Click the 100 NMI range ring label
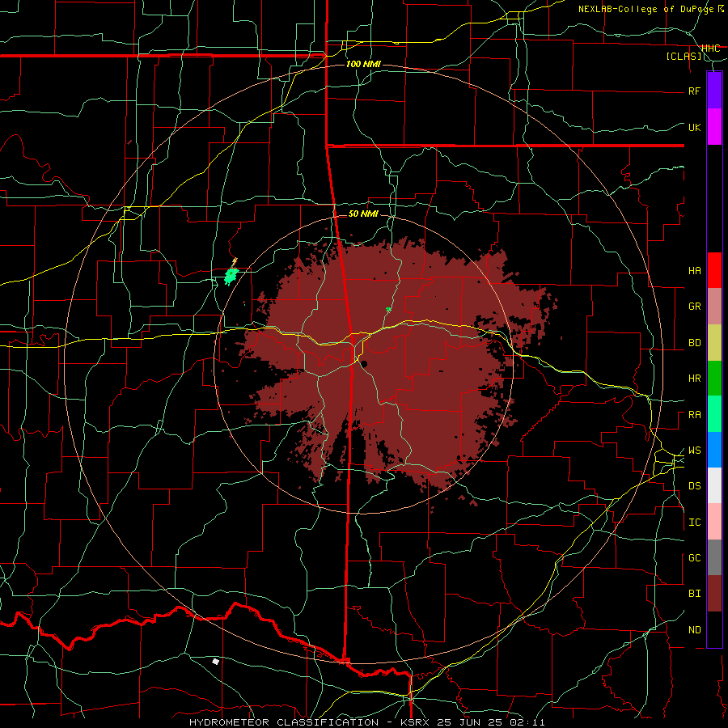Image resolution: width=728 pixels, height=728 pixels. tap(363, 64)
